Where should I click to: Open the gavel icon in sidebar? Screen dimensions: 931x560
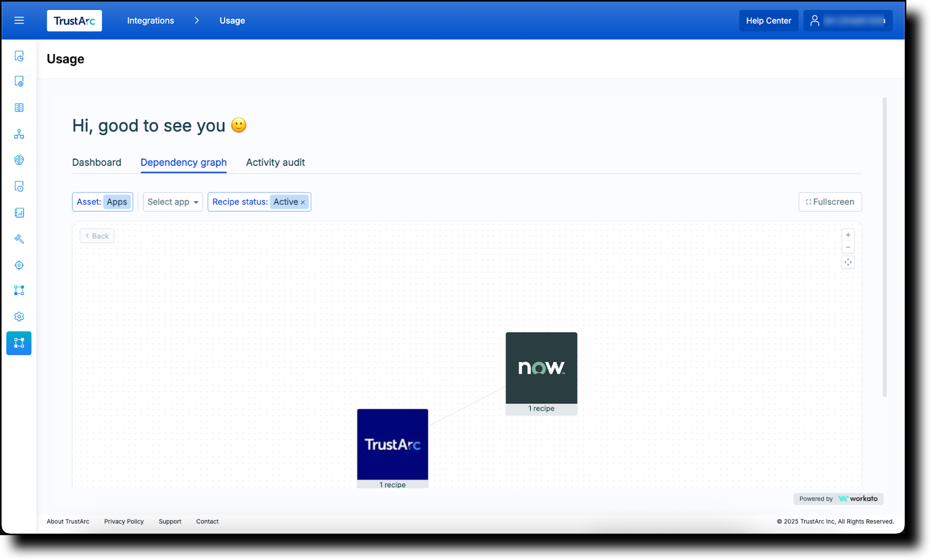tap(19, 239)
